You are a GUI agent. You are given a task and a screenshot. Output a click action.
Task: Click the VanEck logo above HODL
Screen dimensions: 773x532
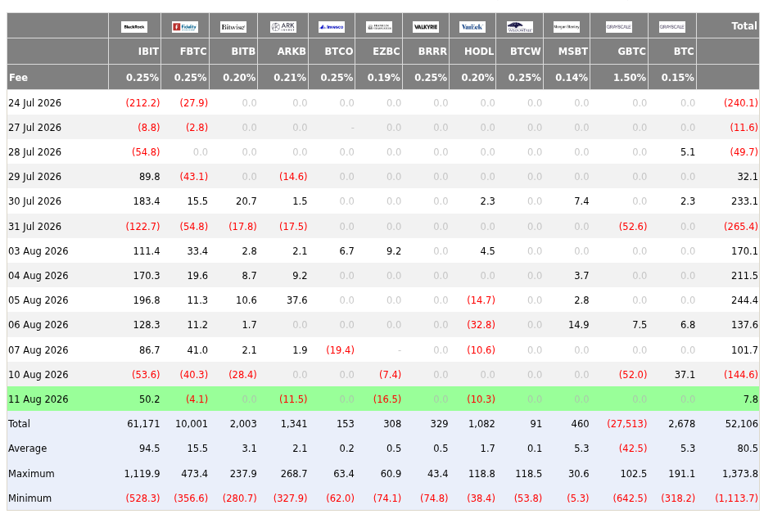[x=472, y=26]
